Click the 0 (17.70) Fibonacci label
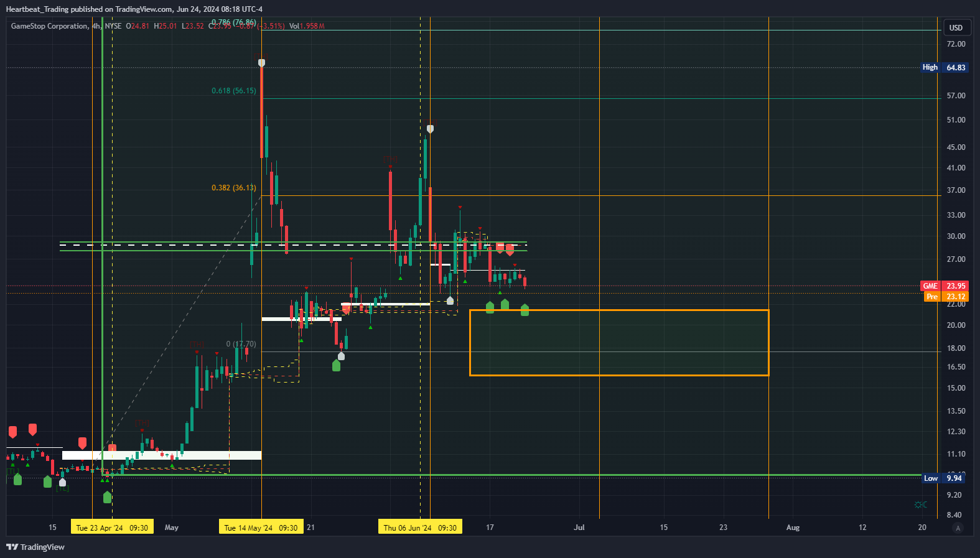 coord(241,344)
